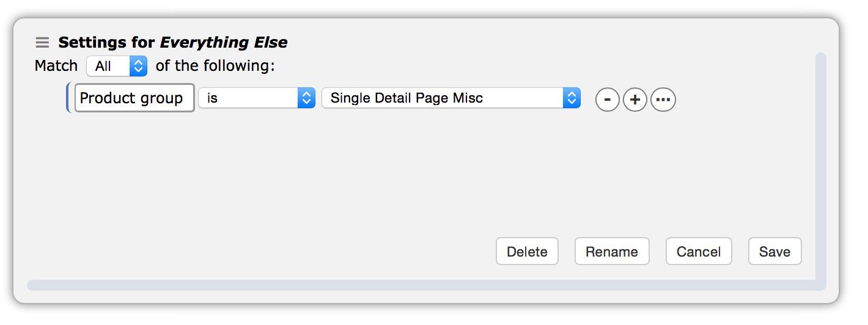Click the horizontal scrollbar at the bottom
Viewport: 868px width, 325px height.
tap(422, 285)
